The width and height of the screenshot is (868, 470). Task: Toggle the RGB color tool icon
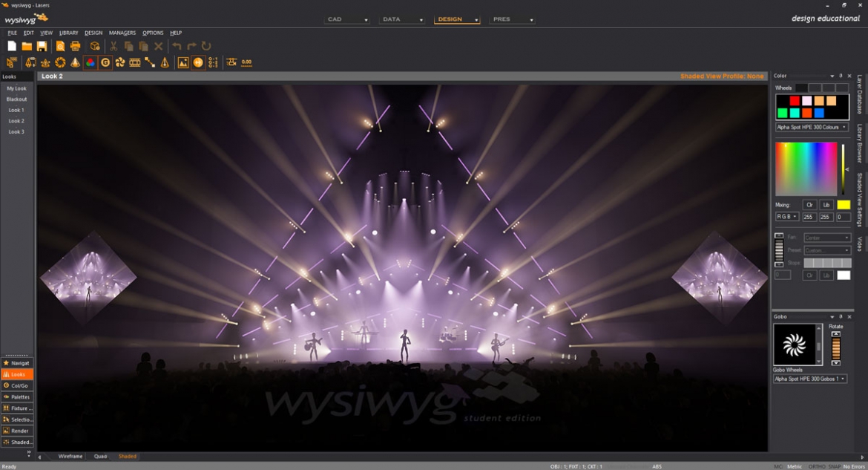(91, 62)
